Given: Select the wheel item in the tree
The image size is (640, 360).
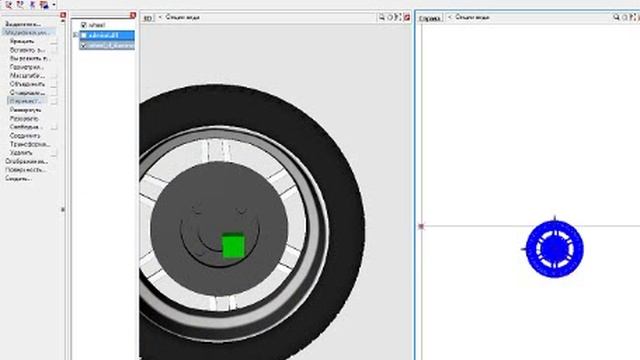Looking at the screenshot, I should [x=97, y=25].
